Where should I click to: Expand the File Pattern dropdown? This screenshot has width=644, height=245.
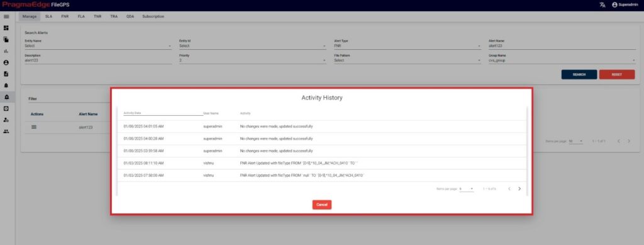(408, 60)
